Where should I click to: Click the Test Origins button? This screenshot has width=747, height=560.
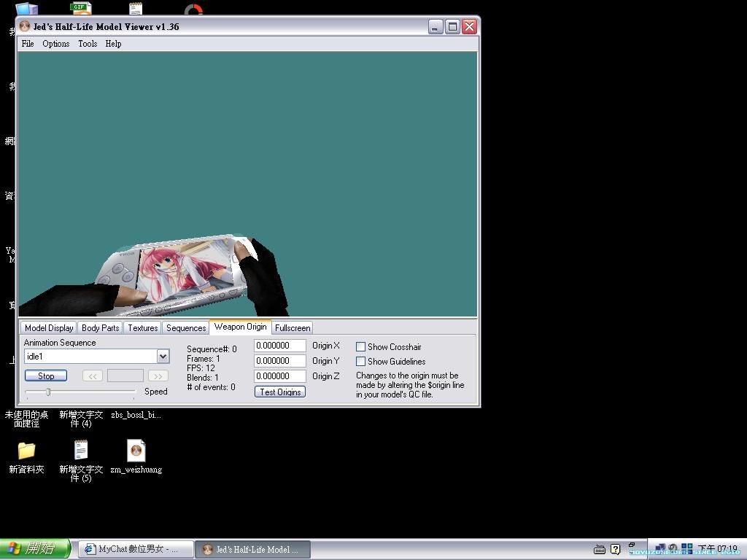[280, 392]
